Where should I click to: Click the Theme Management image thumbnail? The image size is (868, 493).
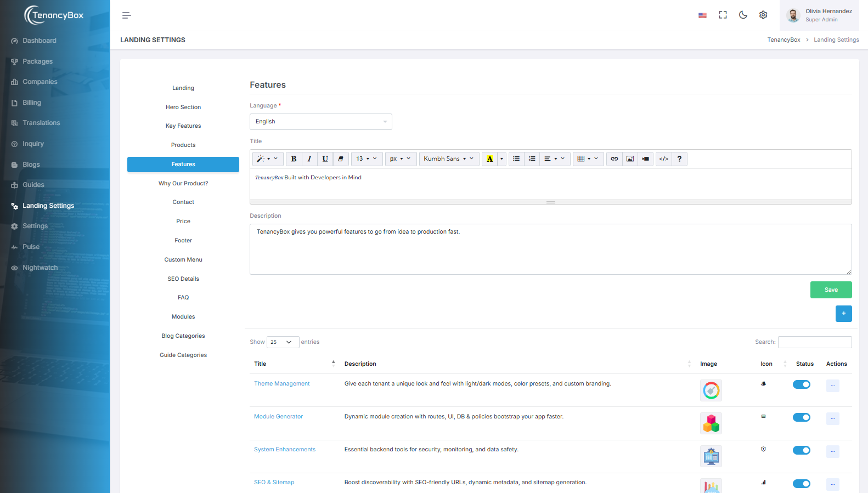point(711,390)
